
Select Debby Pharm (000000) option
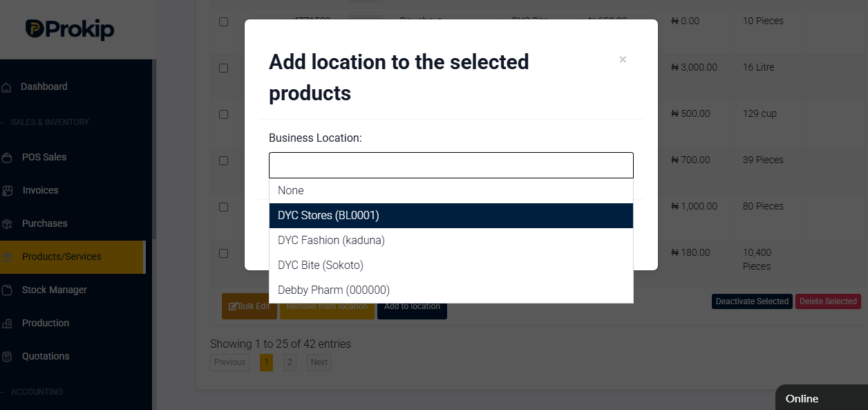(x=451, y=290)
